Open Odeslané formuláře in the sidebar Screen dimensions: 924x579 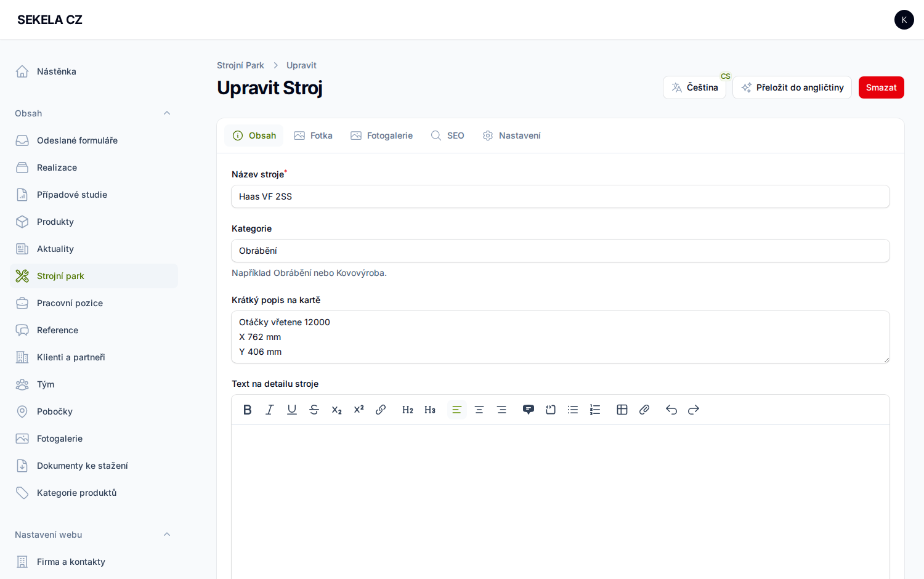point(94,140)
